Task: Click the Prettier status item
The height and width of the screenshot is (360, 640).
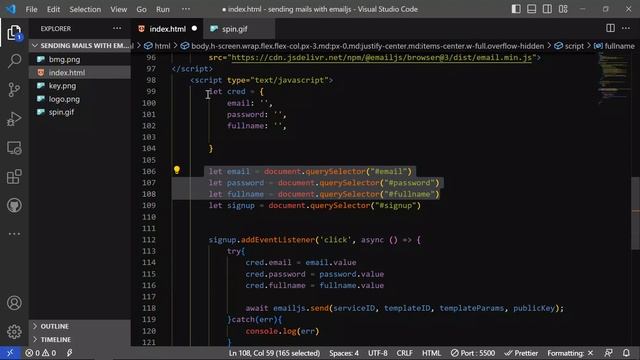Action: pos(521,353)
